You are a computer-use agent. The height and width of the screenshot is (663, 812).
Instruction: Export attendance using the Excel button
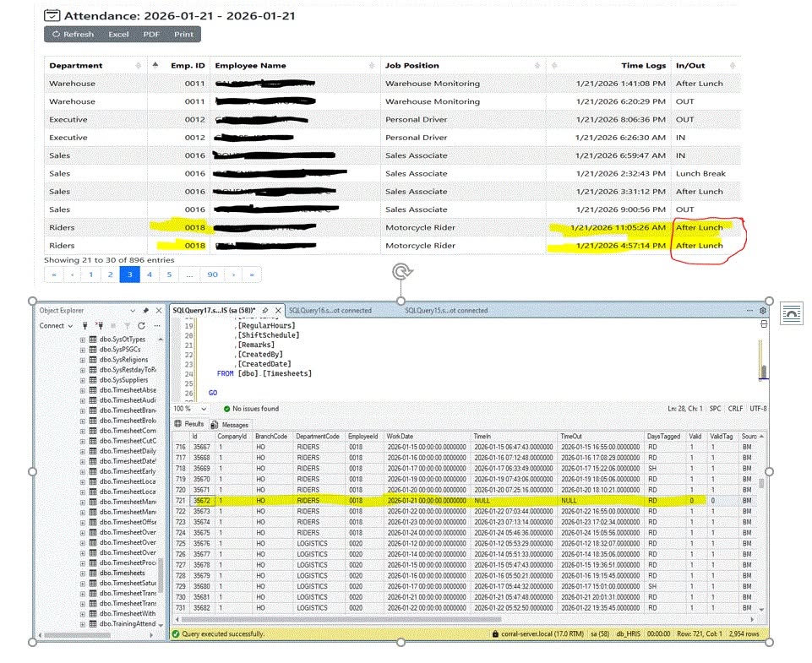pyautogui.click(x=118, y=34)
